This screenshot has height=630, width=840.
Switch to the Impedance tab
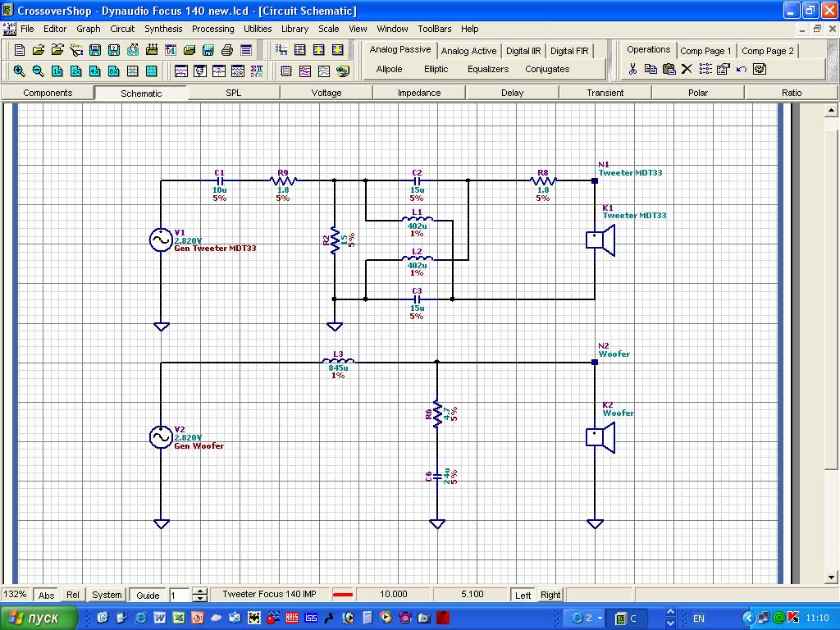[419, 93]
